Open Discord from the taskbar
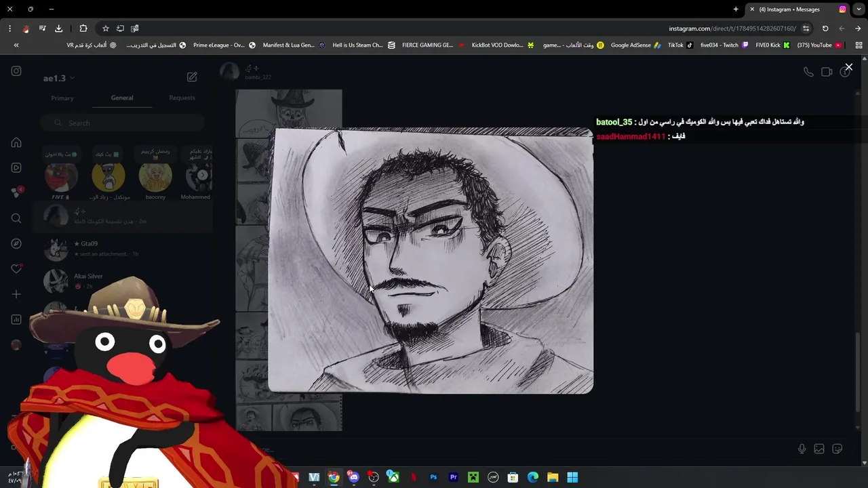 [353, 477]
